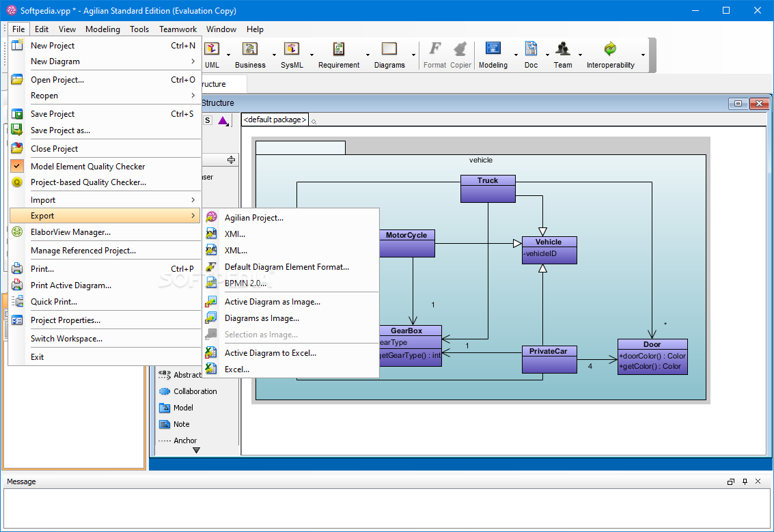Select Default Diagram Element Format export option
The image size is (774, 532).
point(291,266)
